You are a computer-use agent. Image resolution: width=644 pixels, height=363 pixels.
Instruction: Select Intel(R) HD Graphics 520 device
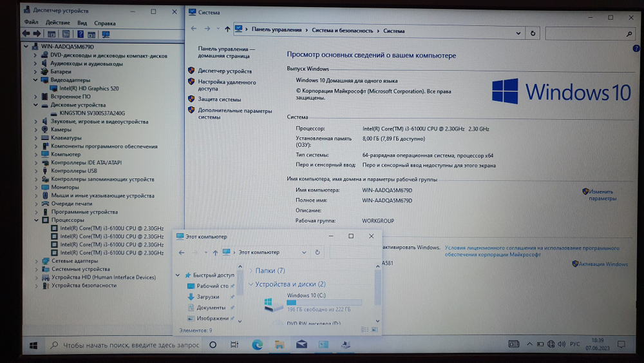pos(89,88)
